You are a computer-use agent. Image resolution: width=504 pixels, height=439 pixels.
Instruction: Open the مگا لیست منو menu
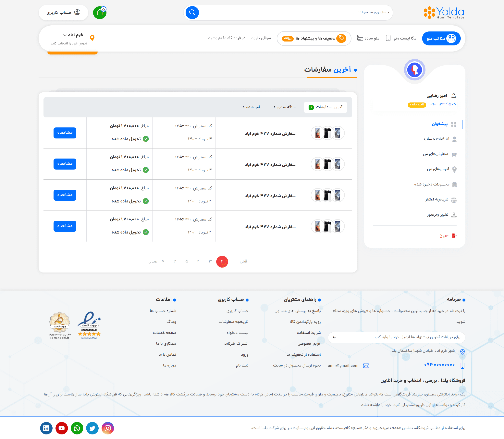401,38
